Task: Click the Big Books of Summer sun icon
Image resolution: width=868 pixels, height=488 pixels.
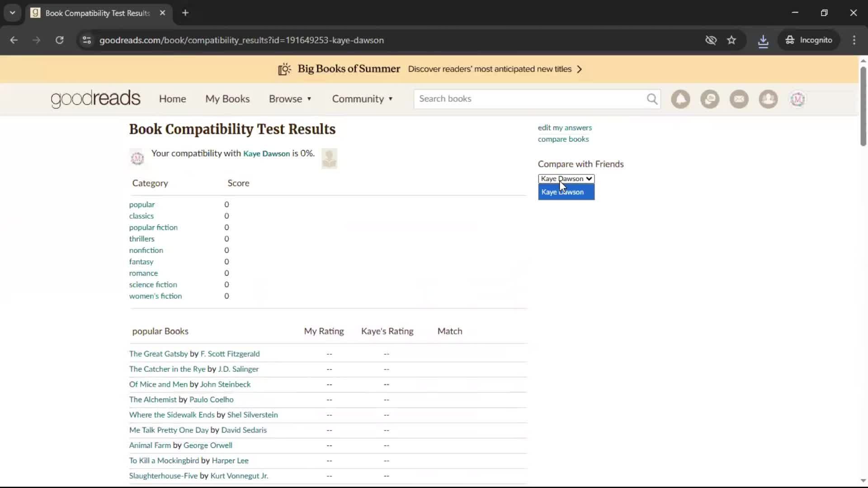Action: pyautogui.click(x=284, y=69)
